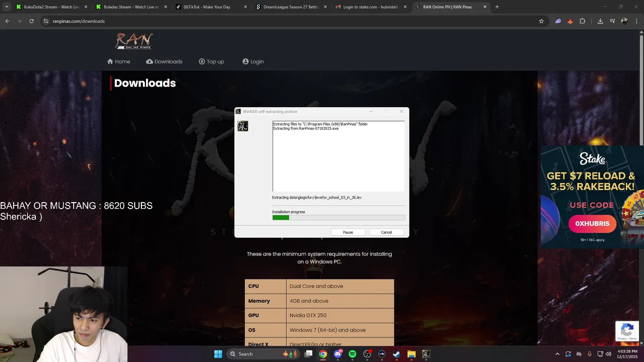Pause the WinRAR extraction
Viewport: 644px width, 362px height.
348,232
